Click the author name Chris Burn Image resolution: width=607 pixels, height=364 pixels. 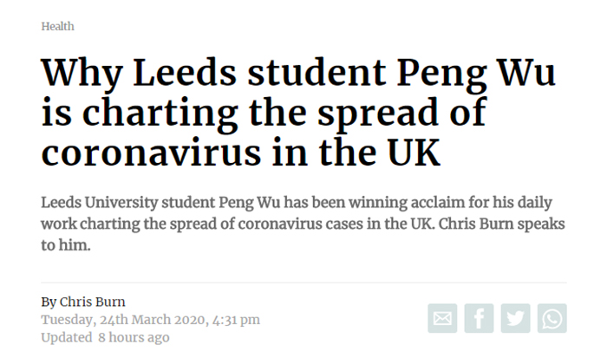click(92, 302)
